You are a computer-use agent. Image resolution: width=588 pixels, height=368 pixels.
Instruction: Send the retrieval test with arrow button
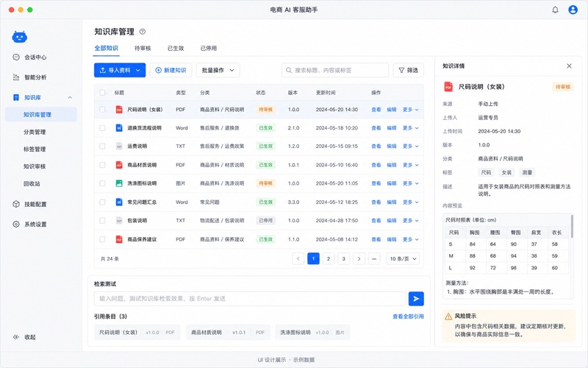coord(416,299)
